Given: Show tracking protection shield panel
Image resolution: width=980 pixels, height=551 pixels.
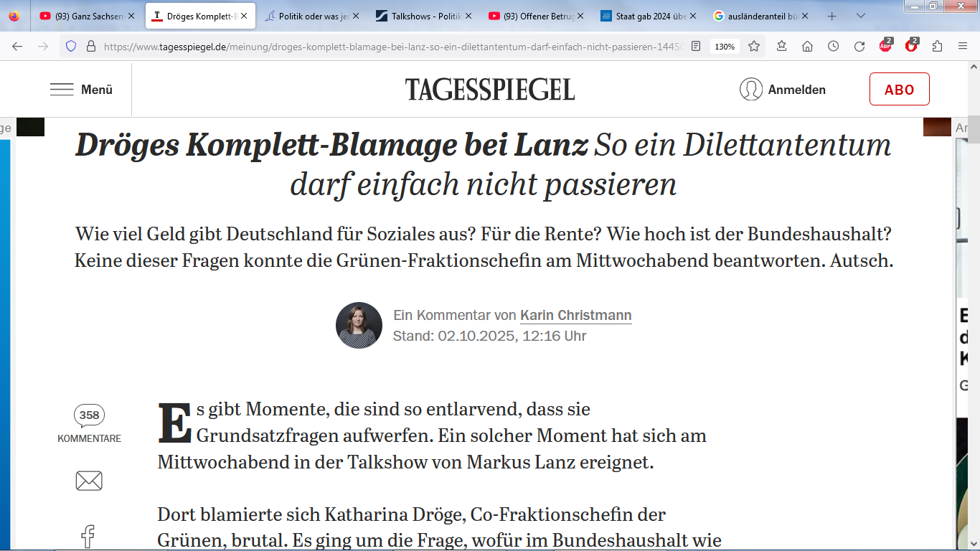Looking at the screenshot, I should [x=70, y=46].
